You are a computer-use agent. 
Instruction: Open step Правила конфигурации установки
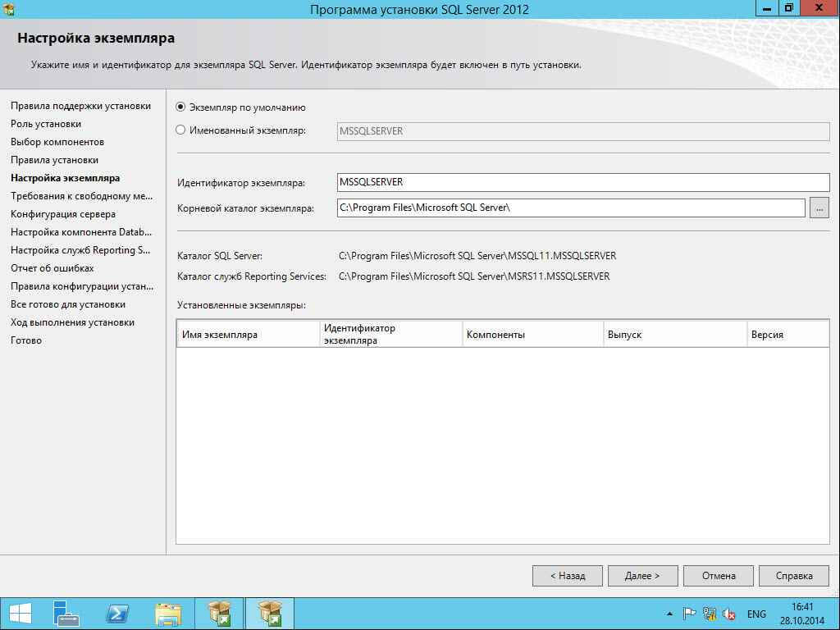click(x=82, y=286)
